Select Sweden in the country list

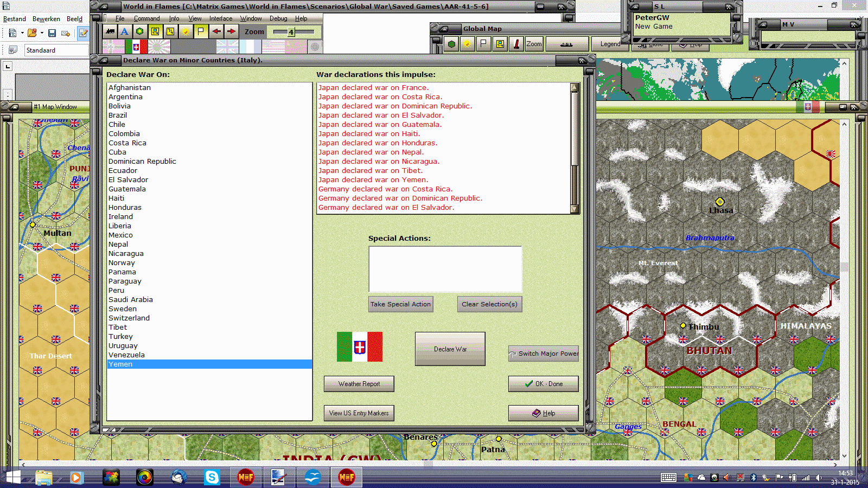pos(209,309)
